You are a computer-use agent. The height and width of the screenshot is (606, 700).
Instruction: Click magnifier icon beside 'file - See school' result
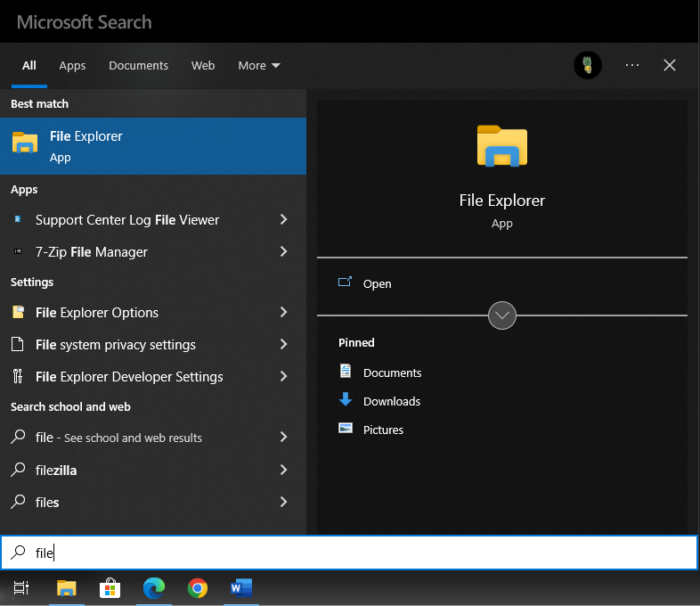click(x=18, y=437)
